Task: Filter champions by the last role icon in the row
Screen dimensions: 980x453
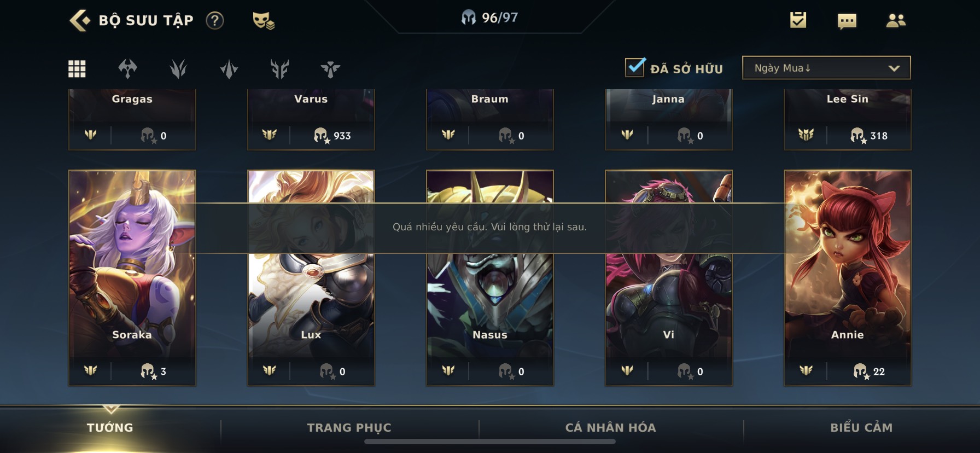Action: tap(330, 69)
